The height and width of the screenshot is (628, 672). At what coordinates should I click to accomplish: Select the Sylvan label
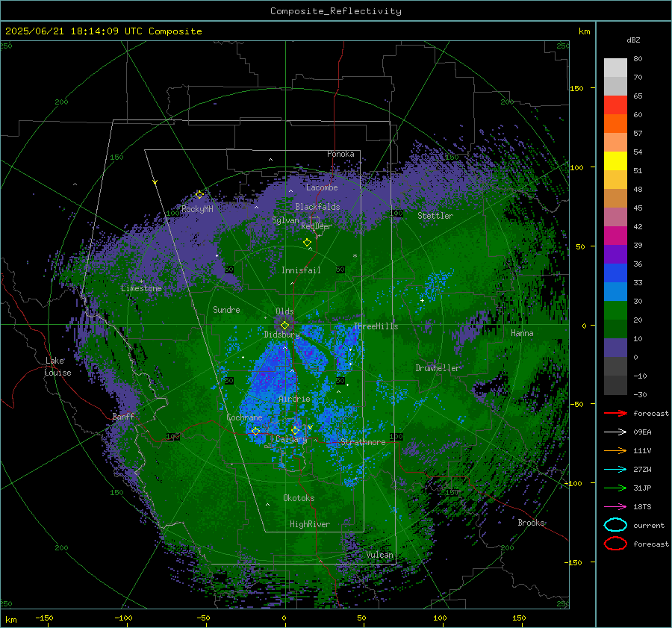point(285,220)
